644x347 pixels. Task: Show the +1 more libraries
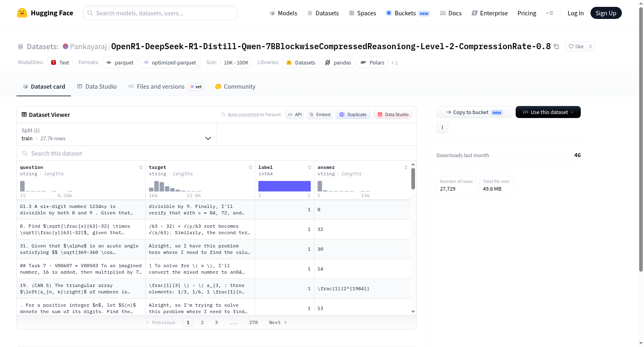(394, 62)
